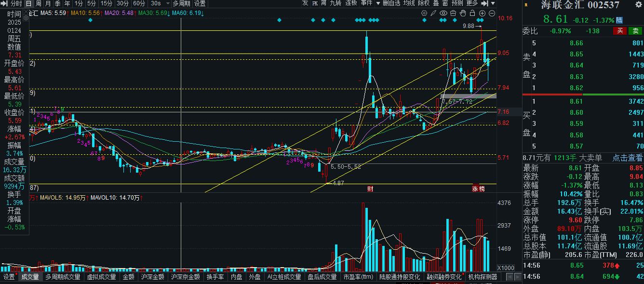Select 机构探测器 indicator tab
644x284 pixels.
483,277
